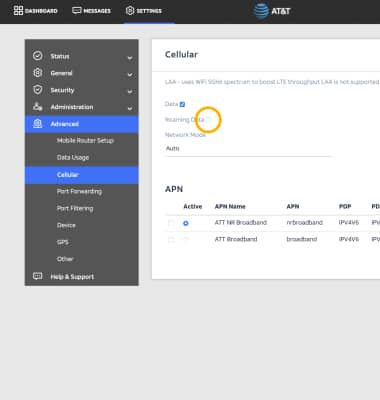
Task: Click the Administration user-gear icon
Action: [38, 107]
